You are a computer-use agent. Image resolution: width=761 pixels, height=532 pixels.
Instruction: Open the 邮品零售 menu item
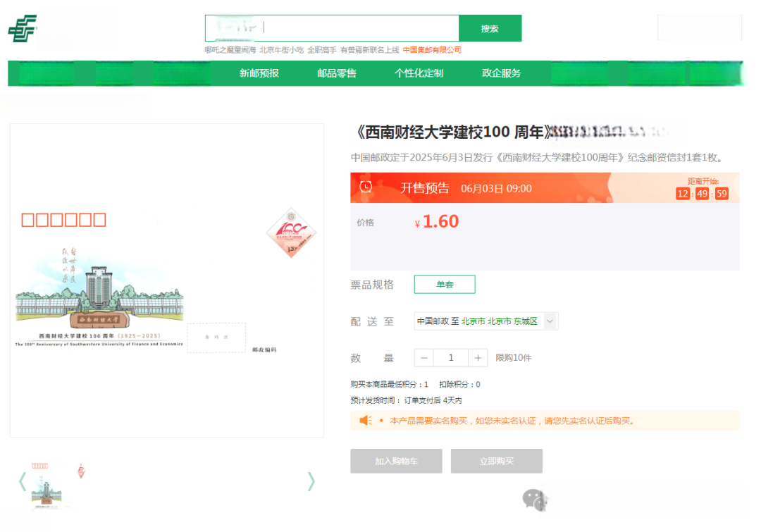coord(337,73)
